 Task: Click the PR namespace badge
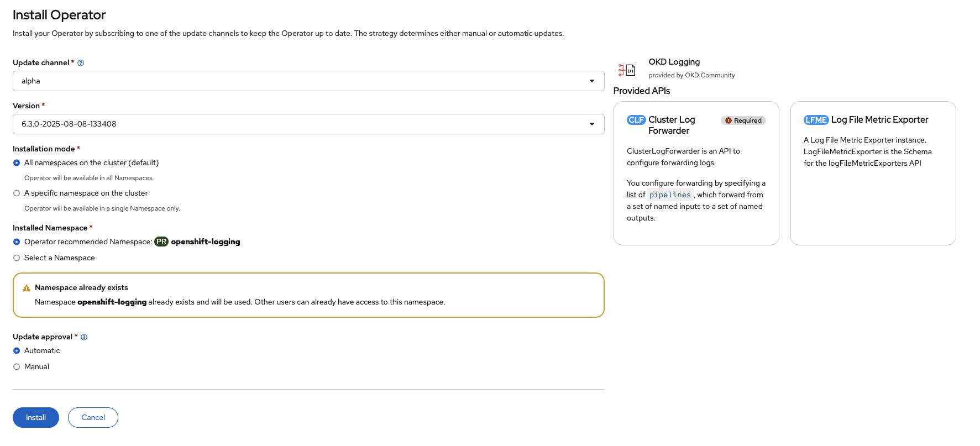161,242
